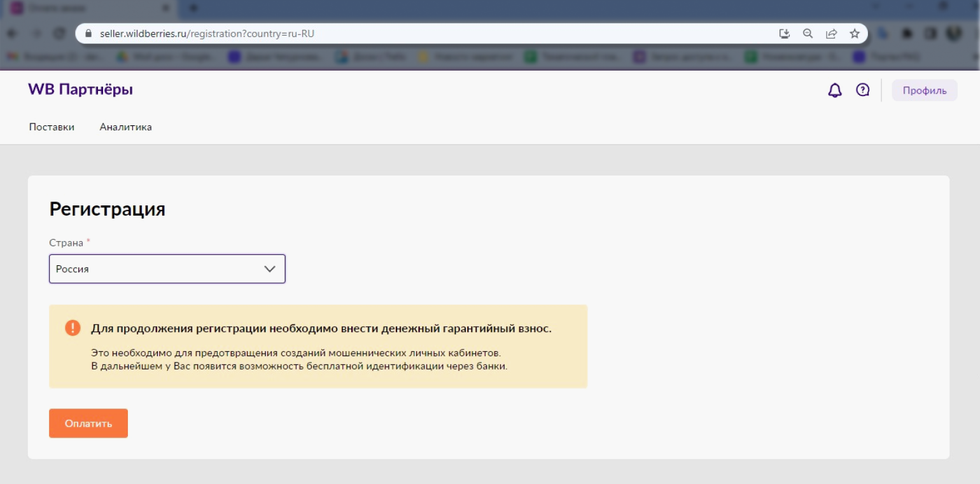Open the help question mark icon
980x484 pixels.
coord(862,90)
